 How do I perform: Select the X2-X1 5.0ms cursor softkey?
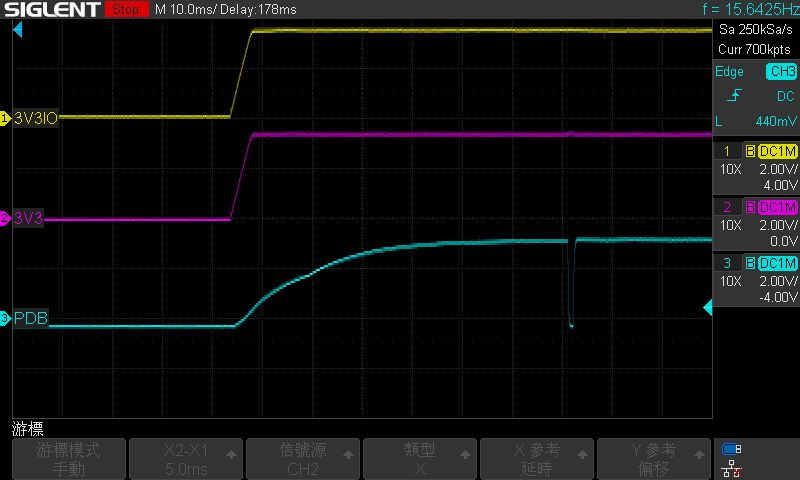186,459
